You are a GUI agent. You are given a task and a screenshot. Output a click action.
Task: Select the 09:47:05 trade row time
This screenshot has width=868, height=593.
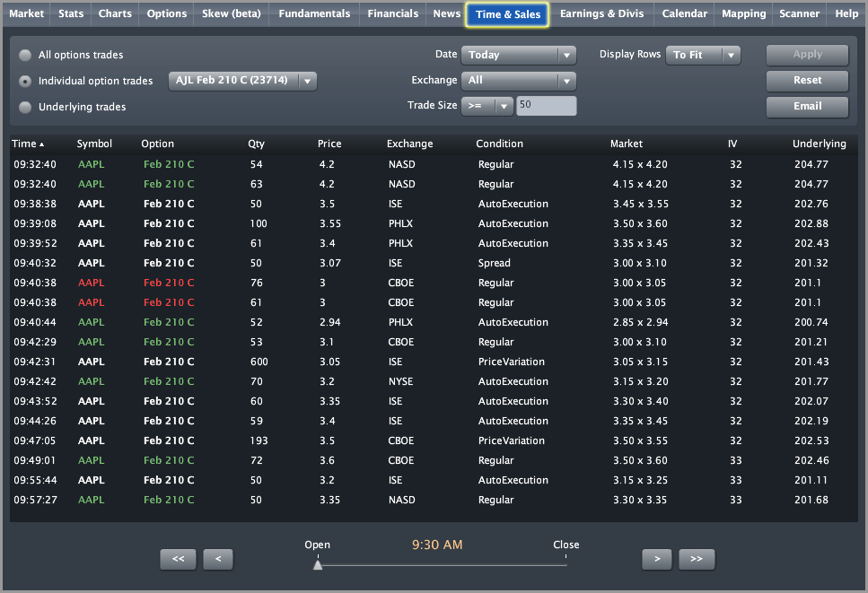(35, 440)
